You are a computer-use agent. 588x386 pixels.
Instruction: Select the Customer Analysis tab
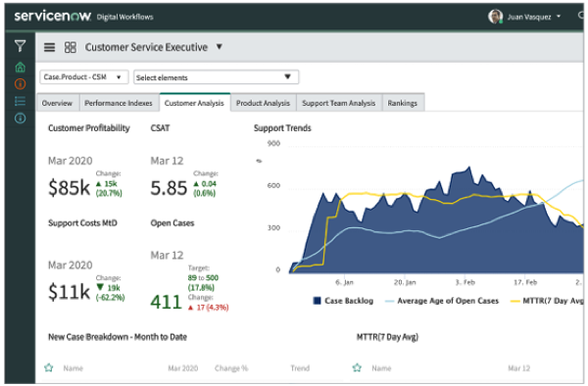click(x=194, y=103)
